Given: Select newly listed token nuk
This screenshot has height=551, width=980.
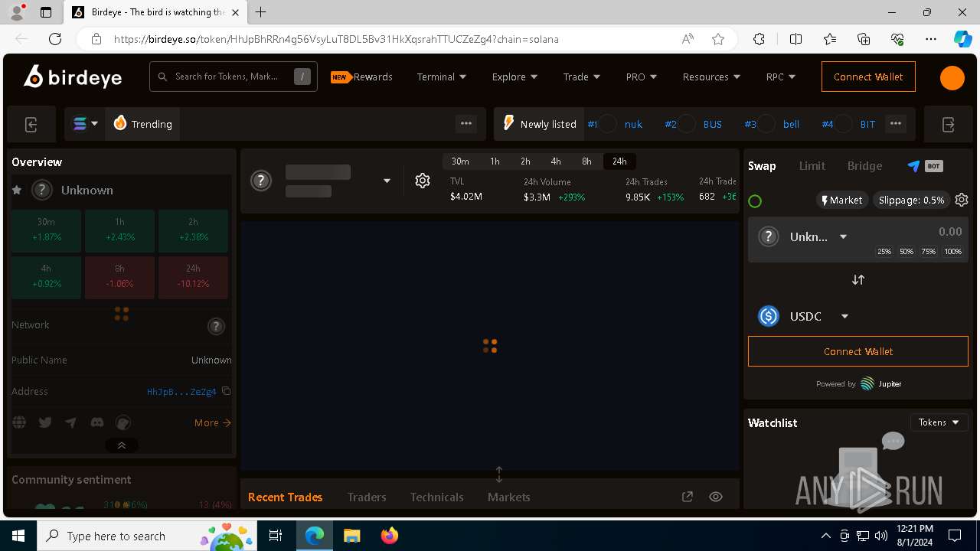Looking at the screenshot, I should pos(633,124).
